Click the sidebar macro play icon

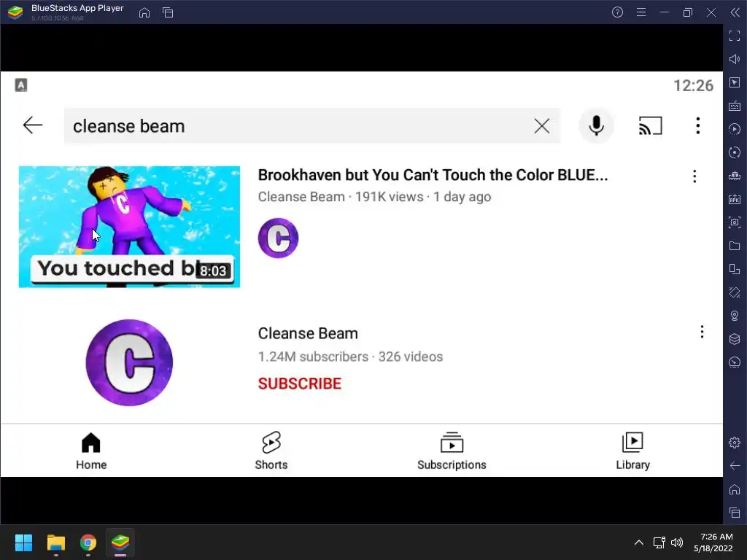point(735,129)
